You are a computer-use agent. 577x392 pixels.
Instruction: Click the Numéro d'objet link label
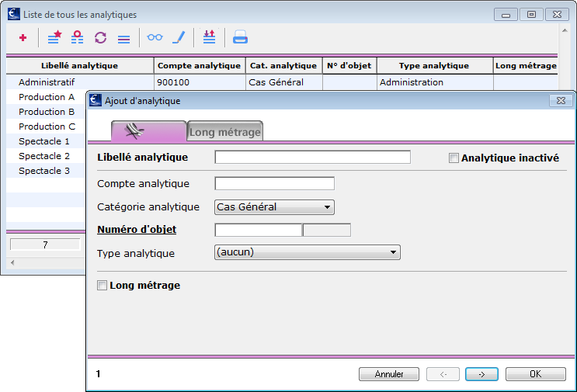[x=137, y=230]
